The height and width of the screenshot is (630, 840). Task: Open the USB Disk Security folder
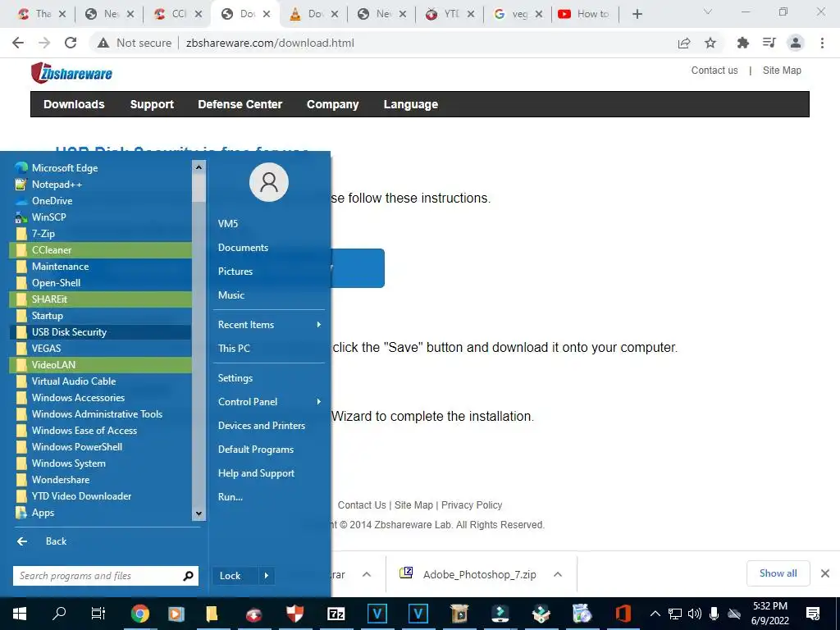[x=100, y=332]
